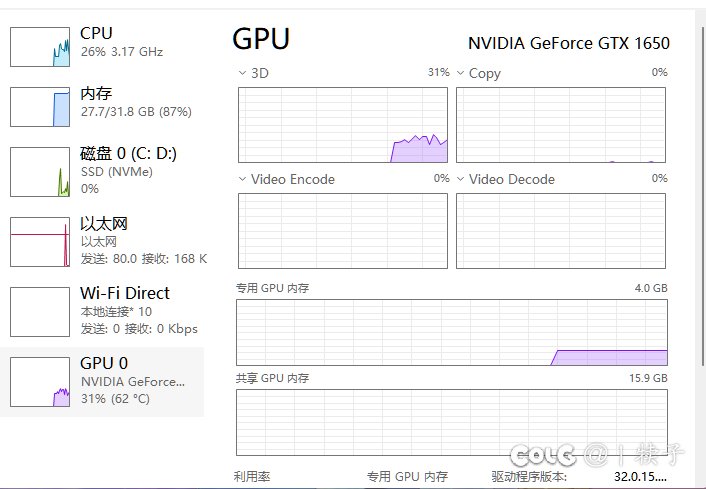
Task: Open the 以太网 network mini graph
Action: pyautogui.click(x=40, y=242)
